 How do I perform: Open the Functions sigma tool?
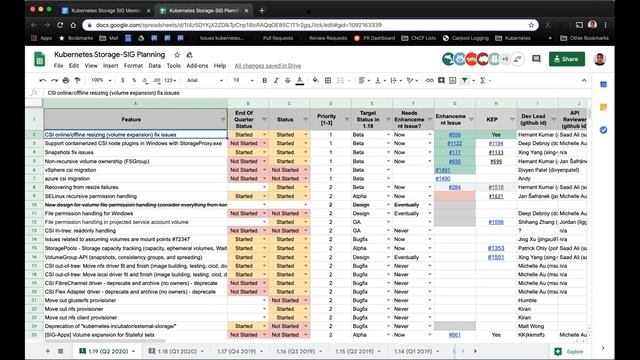[x=482, y=80]
